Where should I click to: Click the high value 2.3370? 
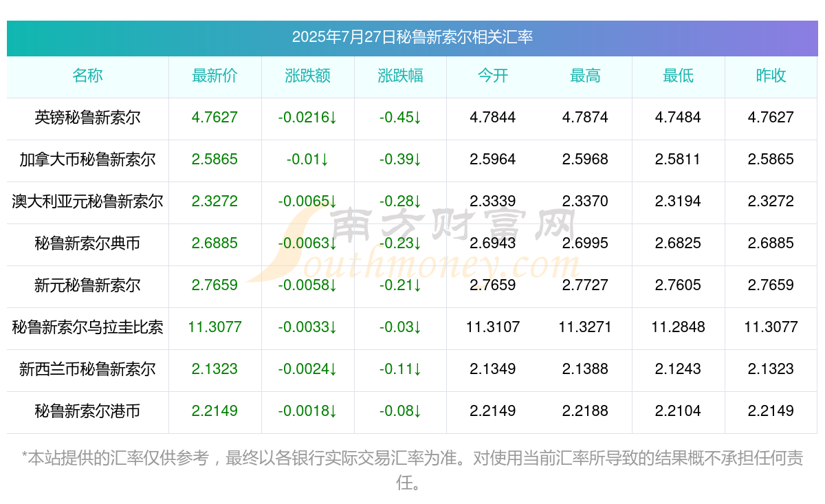point(585,201)
